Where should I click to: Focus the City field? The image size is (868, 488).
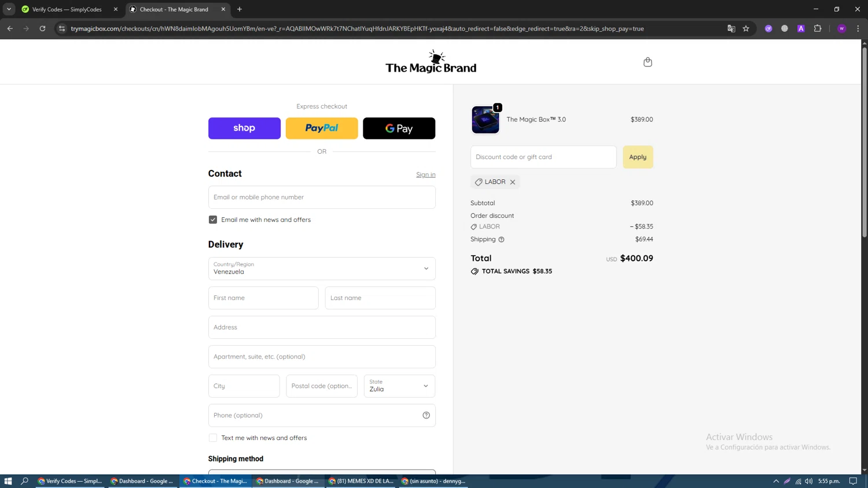coord(244,386)
